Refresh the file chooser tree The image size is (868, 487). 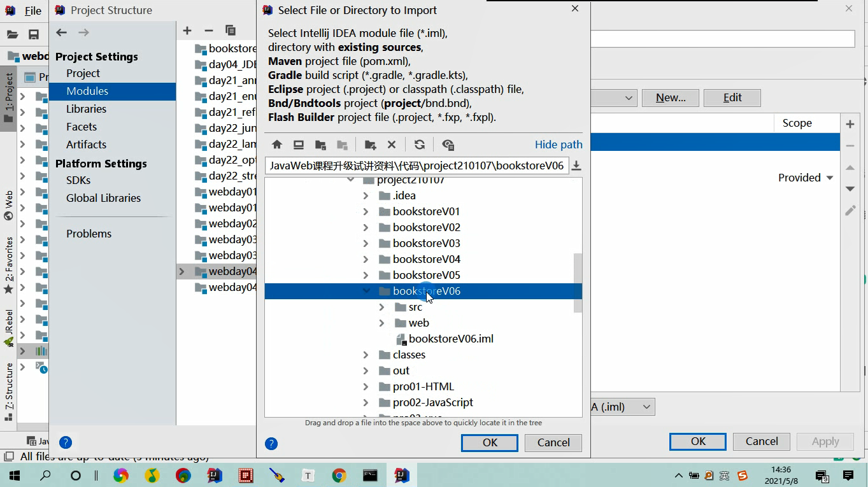tap(419, 145)
